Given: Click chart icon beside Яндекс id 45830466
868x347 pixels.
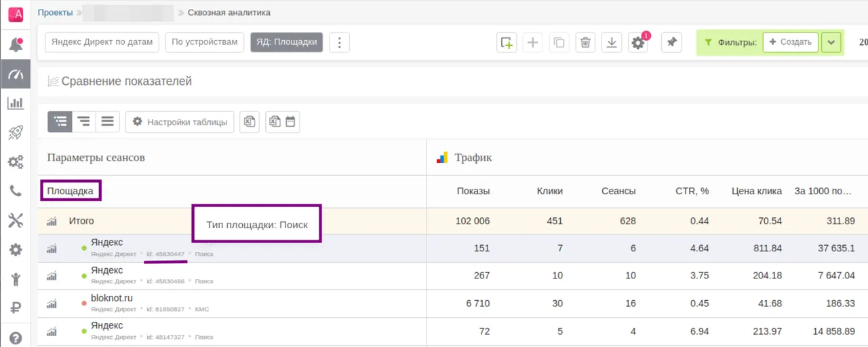Looking at the screenshot, I should point(51,276).
